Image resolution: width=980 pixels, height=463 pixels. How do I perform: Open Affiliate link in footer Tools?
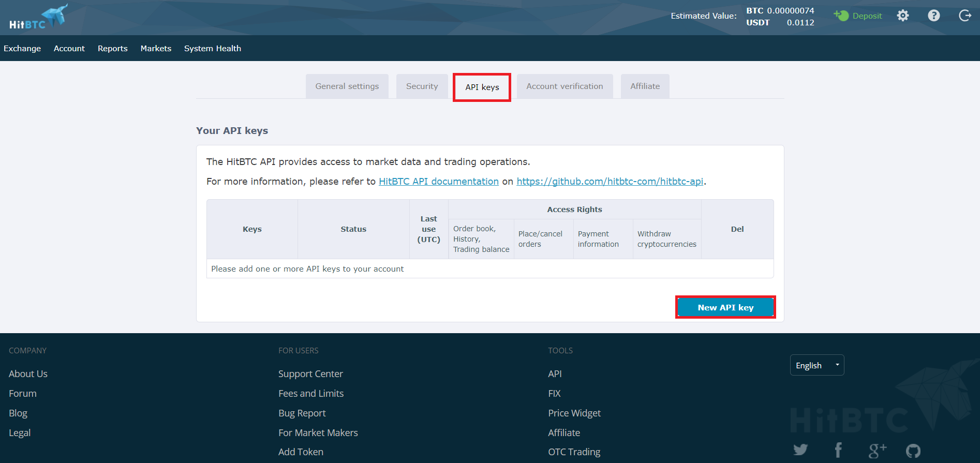click(564, 432)
